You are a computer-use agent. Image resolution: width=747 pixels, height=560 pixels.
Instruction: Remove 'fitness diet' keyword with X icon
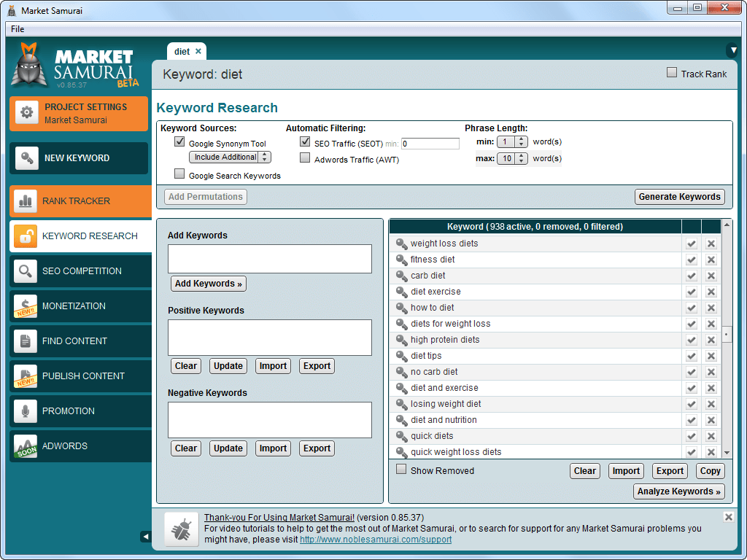coord(711,260)
